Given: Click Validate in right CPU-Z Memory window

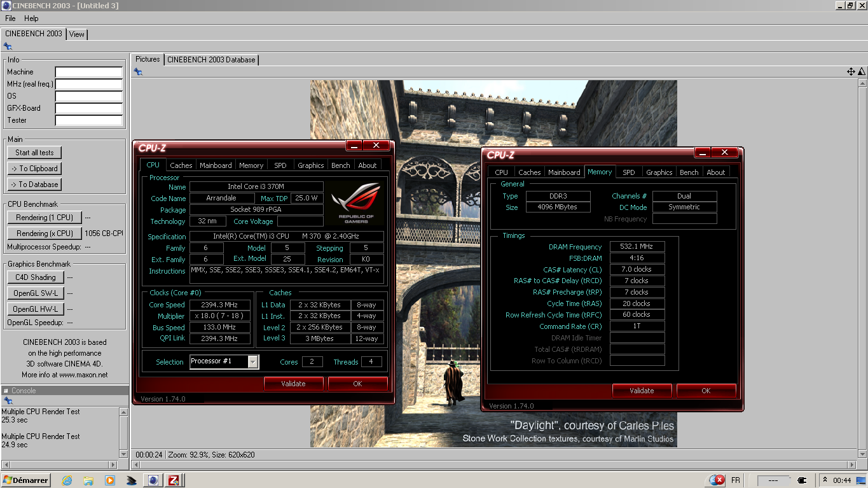Looking at the screenshot, I should 642,391.
